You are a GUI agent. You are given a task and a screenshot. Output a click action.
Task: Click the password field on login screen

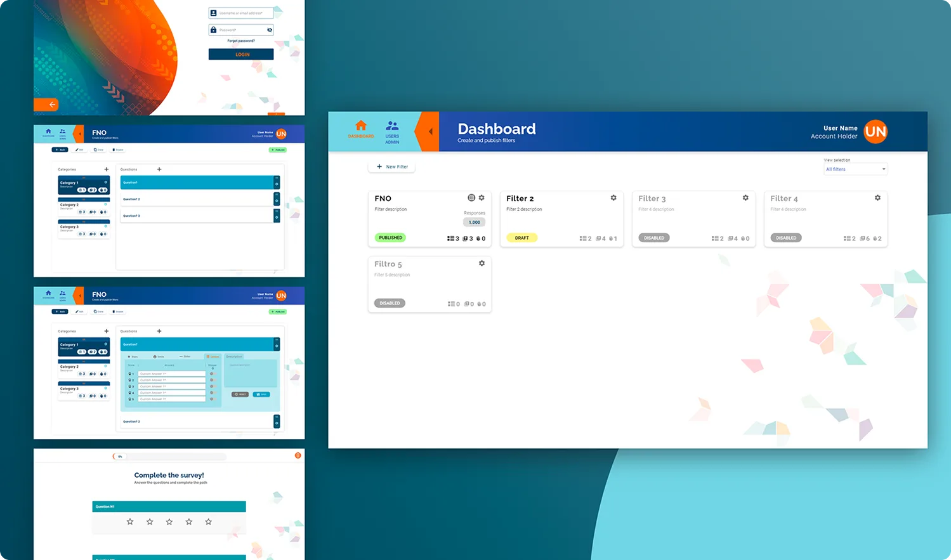point(241,30)
